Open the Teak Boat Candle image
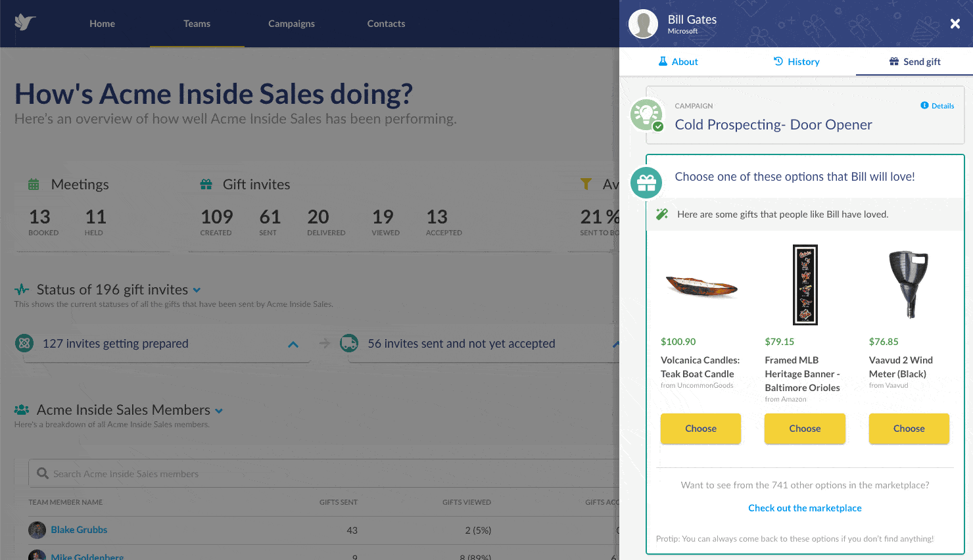The height and width of the screenshot is (560, 973). click(x=701, y=287)
